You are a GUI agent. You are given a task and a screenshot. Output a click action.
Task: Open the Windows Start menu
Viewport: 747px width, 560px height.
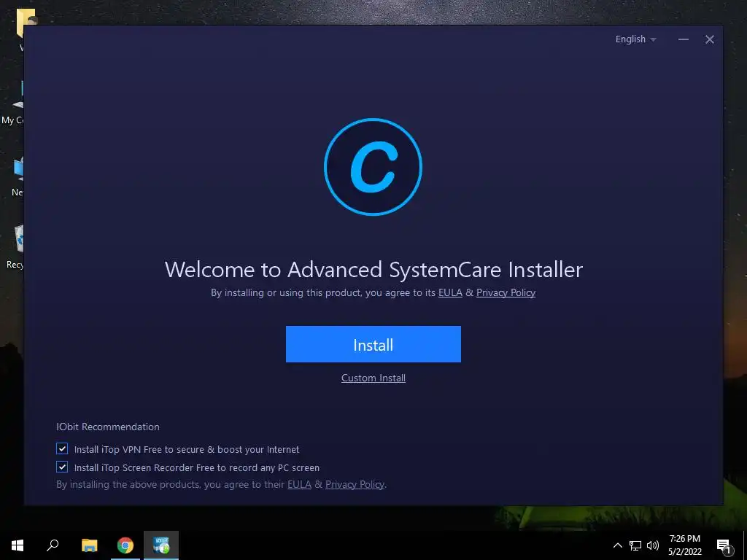pyautogui.click(x=18, y=545)
